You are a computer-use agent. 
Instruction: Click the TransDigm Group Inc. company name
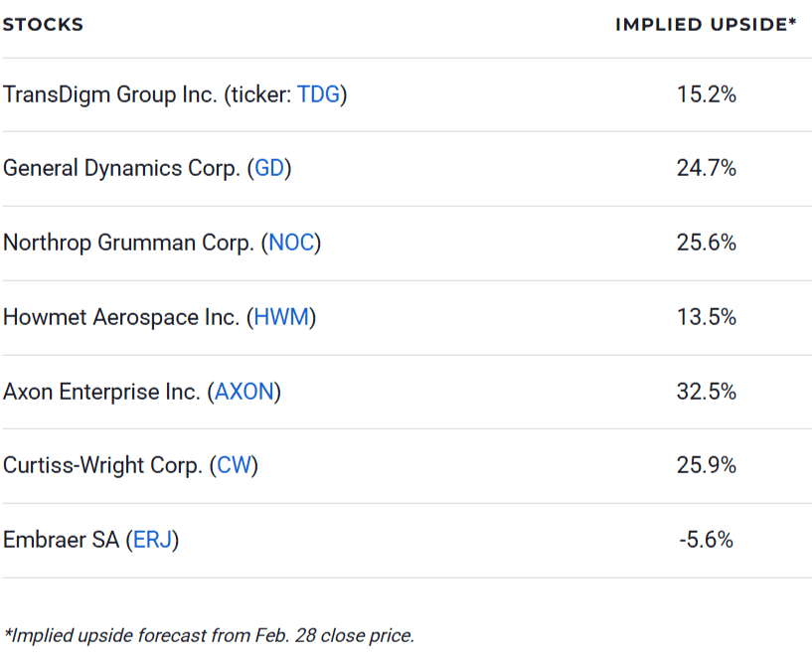coord(109,94)
